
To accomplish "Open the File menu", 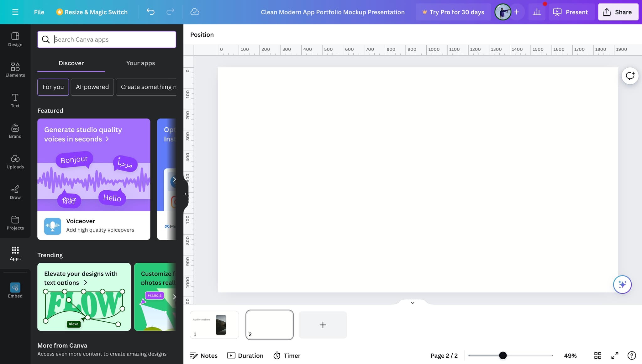I will coord(39,12).
